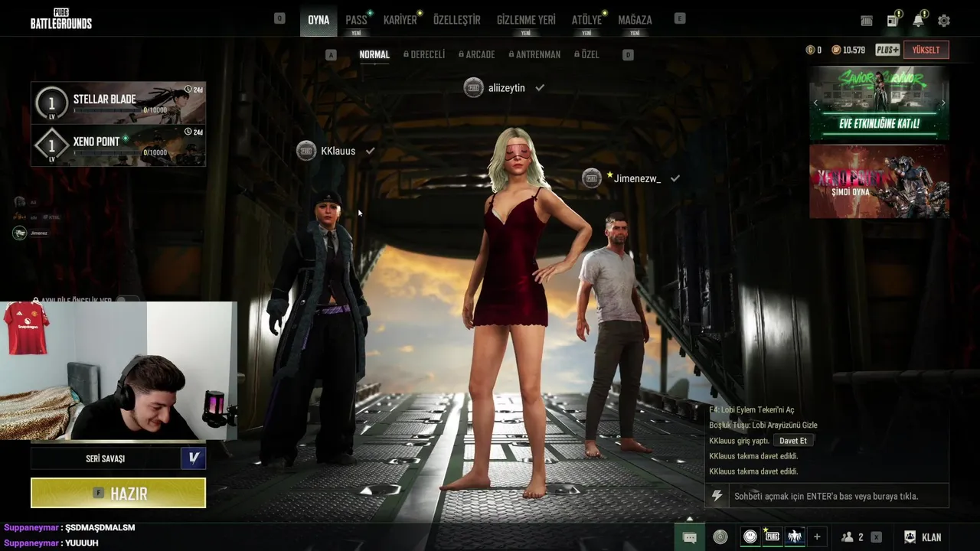Viewport: 980px width, 551px height.
Task: Go to the previous event banner arrow
Action: click(815, 103)
